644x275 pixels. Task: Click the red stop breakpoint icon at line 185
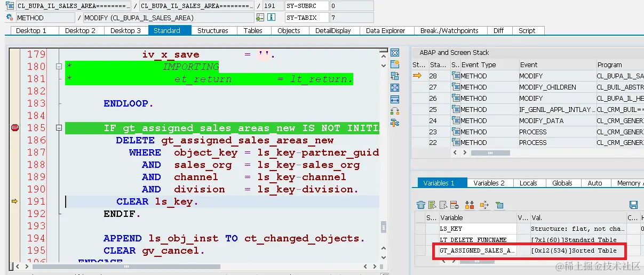[x=14, y=128]
